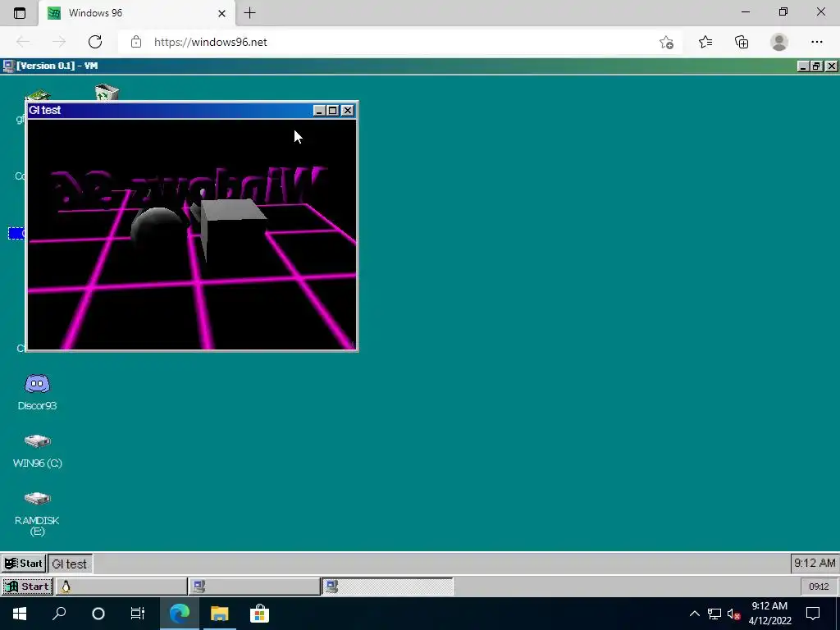Click the inactive computer-icon taskbar button in the middle
The height and width of the screenshot is (630, 840).
[x=254, y=587]
